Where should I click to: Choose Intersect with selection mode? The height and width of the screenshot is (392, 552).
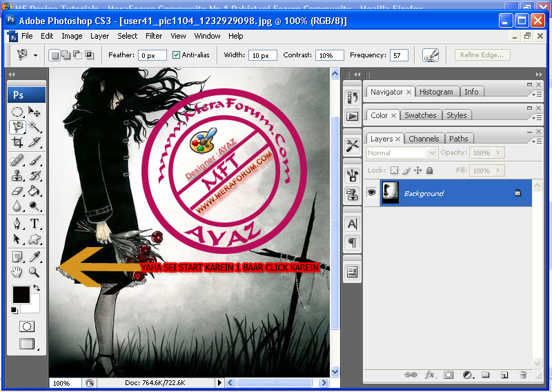pyautogui.click(x=90, y=55)
